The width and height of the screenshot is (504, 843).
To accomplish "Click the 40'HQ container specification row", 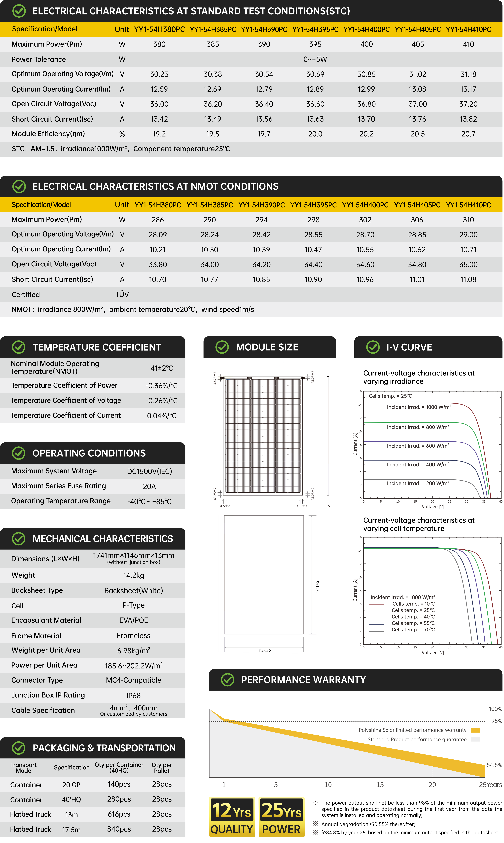I will (x=71, y=799).
